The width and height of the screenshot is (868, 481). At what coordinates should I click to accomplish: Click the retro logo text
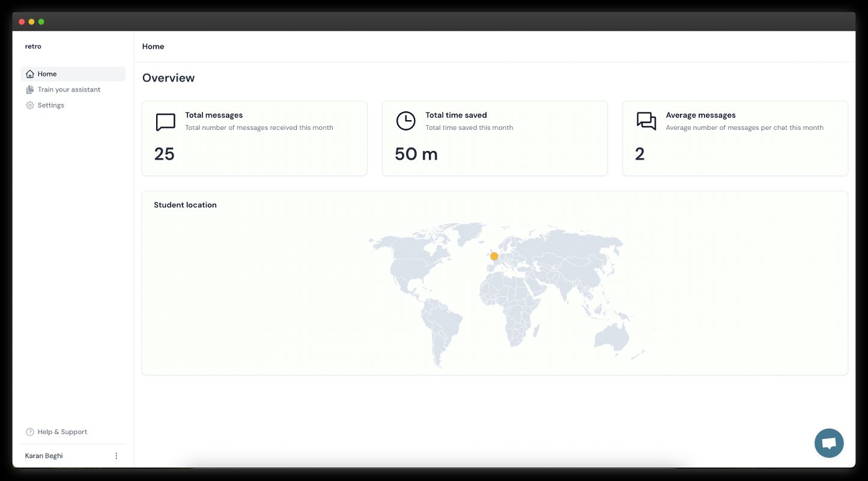pyautogui.click(x=33, y=46)
